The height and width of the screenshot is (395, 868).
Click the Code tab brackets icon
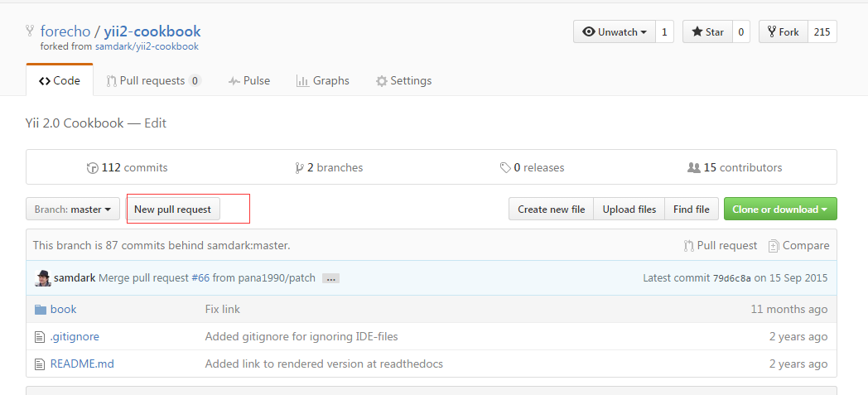tap(44, 81)
